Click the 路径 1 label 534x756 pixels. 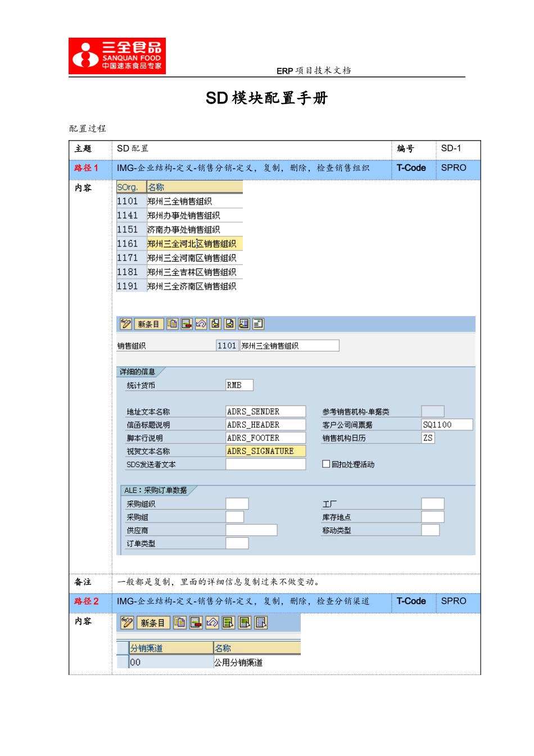86,168
